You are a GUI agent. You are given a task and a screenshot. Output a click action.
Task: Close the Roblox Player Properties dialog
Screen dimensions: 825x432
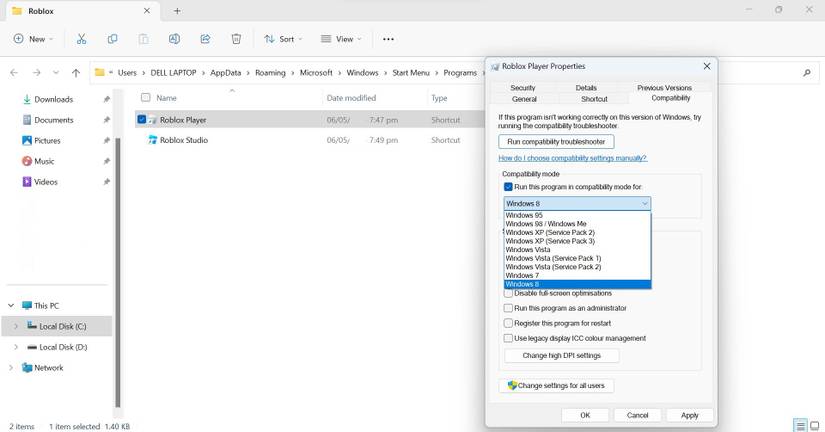pyautogui.click(x=707, y=66)
